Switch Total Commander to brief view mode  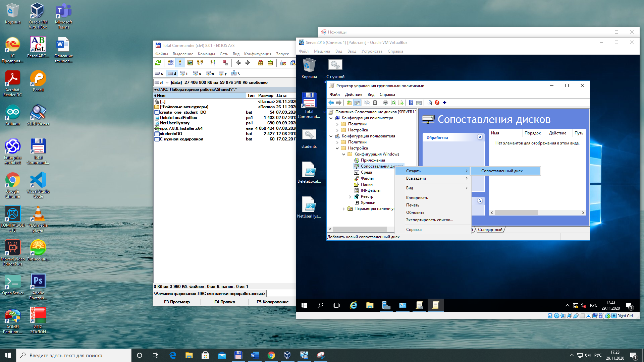pos(171,63)
